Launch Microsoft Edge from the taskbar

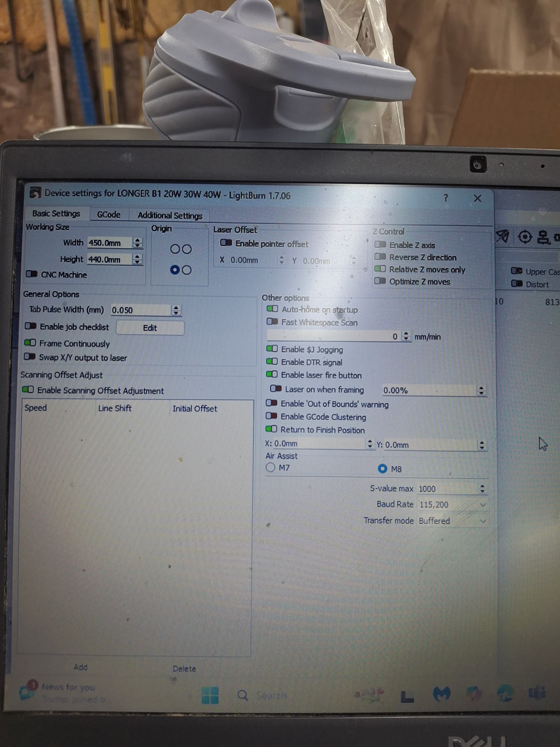pos(506,693)
